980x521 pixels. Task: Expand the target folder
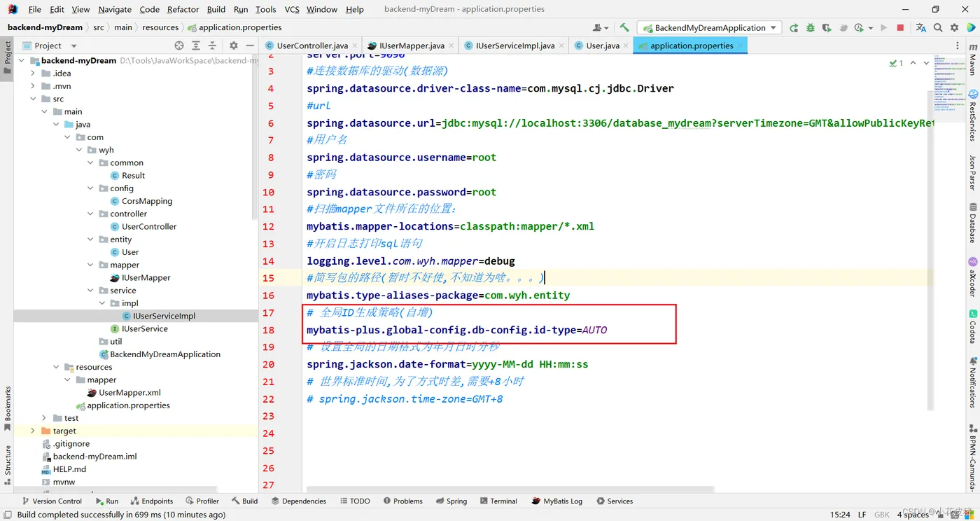(x=33, y=431)
